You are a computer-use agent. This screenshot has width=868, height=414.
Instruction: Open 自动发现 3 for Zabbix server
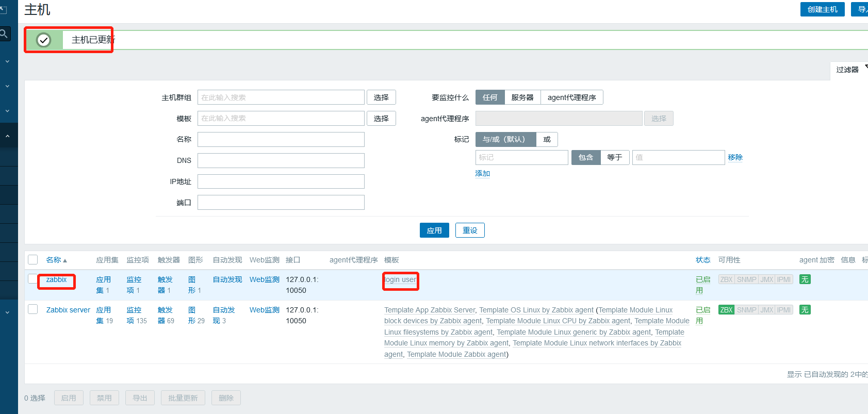224,315
